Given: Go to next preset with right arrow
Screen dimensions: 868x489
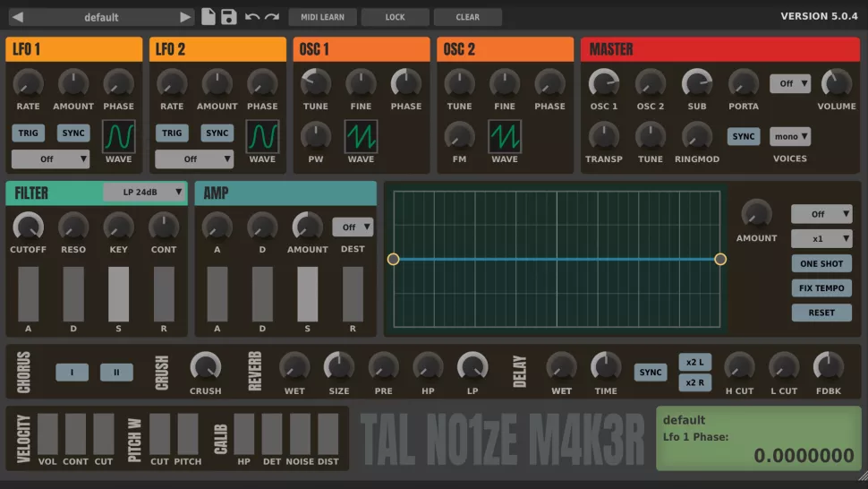Looking at the screenshot, I should point(185,17).
